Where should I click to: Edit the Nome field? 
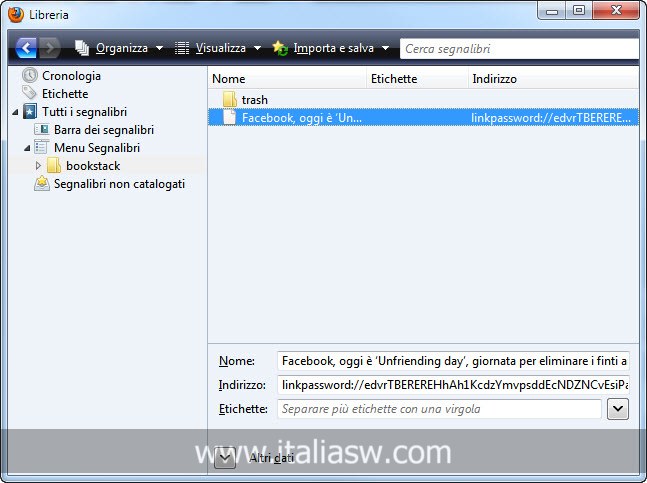453,361
